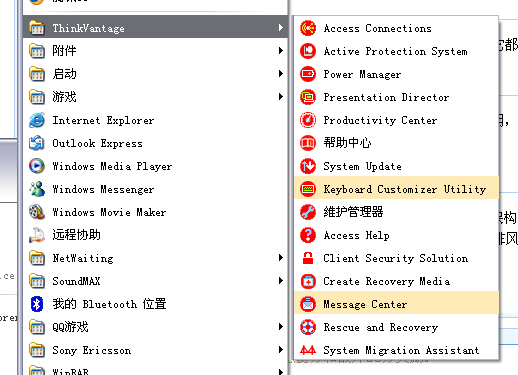Launch Power Manager menu entry
Image resolution: width=518 pixels, height=375 pixels.
tap(396, 74)
